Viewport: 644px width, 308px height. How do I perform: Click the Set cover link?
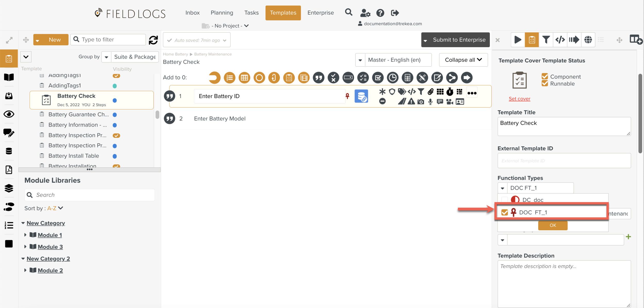tap(519, 99)
